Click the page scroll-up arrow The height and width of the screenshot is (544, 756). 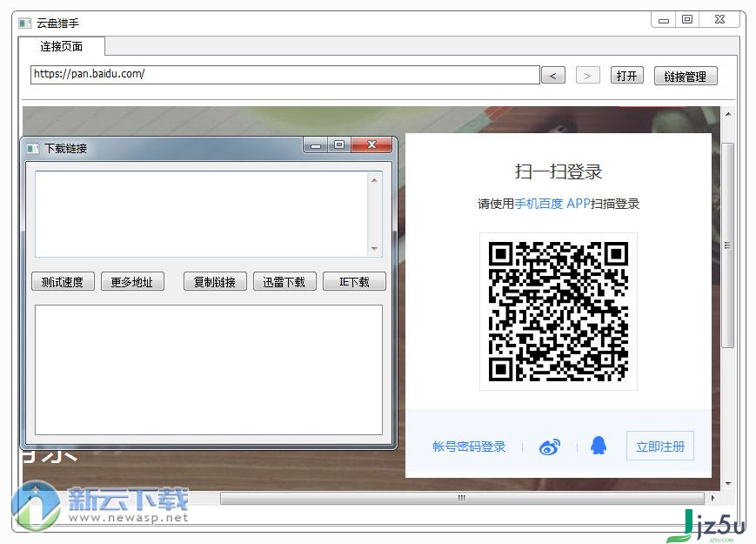tap(728, 114)
